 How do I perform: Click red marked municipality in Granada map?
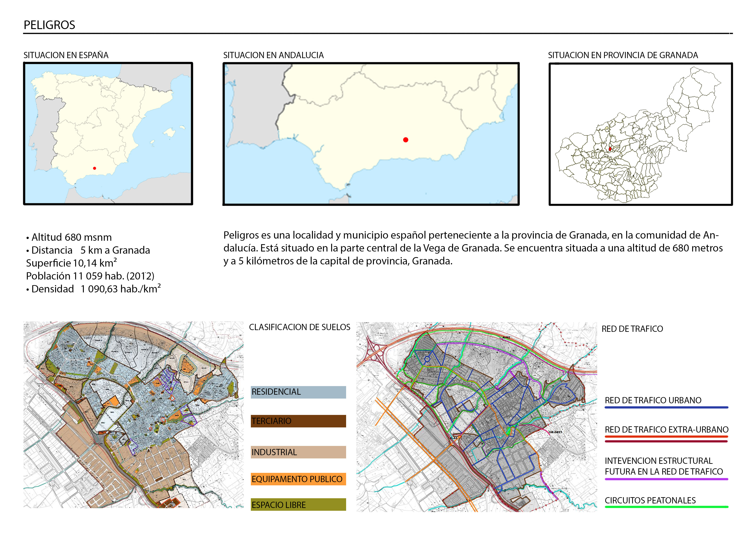tap(610, 149)
